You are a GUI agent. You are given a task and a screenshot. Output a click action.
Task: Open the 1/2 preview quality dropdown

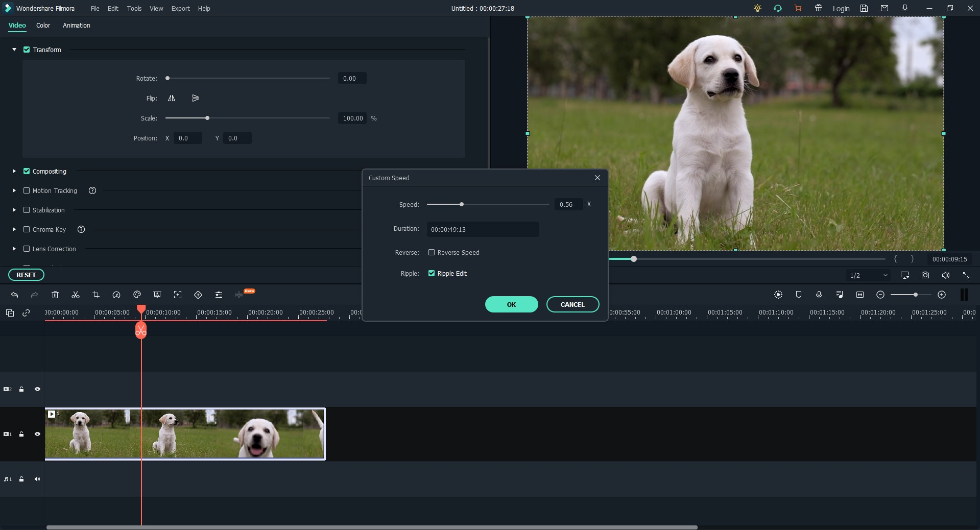click(x=868, y=275)
